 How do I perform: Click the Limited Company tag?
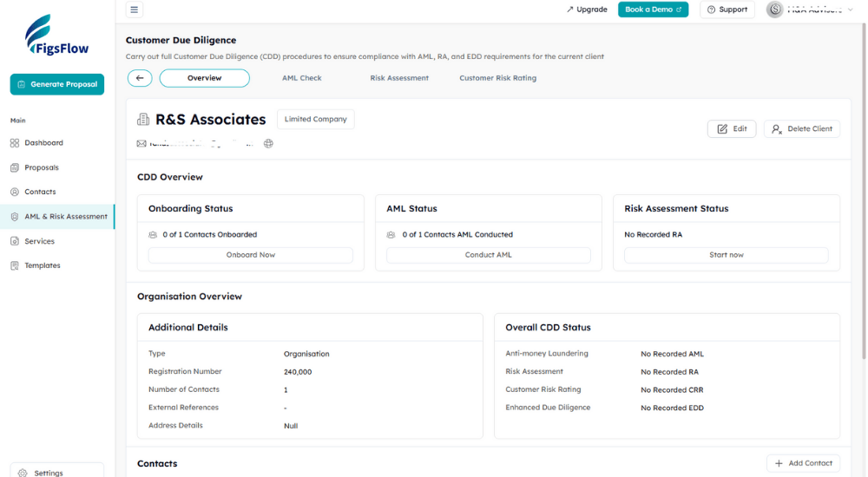tap(316, 119)
